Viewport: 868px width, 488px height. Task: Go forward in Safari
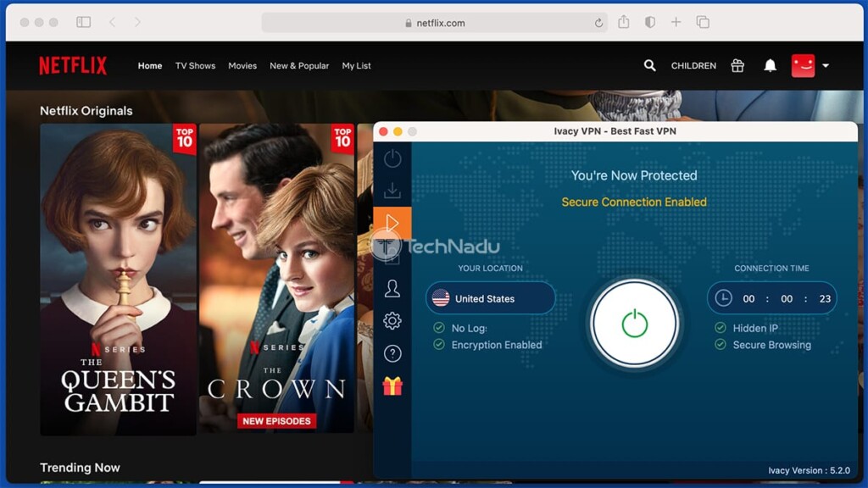click(x=137, y=22)
